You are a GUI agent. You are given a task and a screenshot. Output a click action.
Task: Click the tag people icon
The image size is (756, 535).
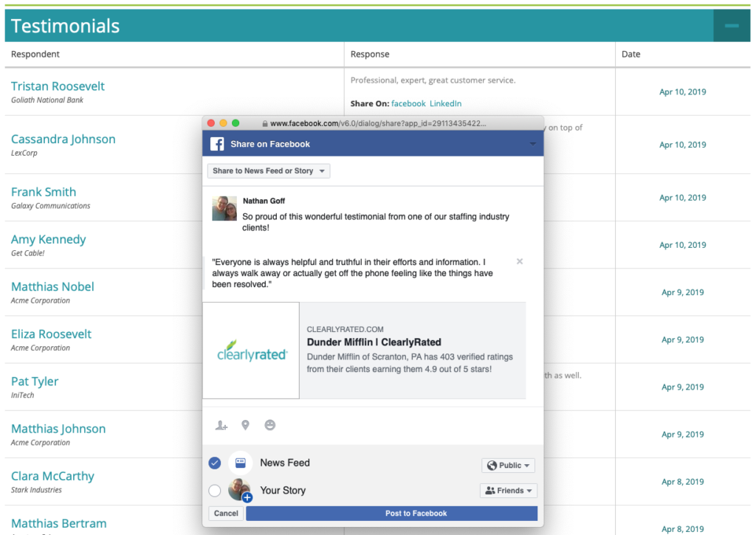(221, 425)
